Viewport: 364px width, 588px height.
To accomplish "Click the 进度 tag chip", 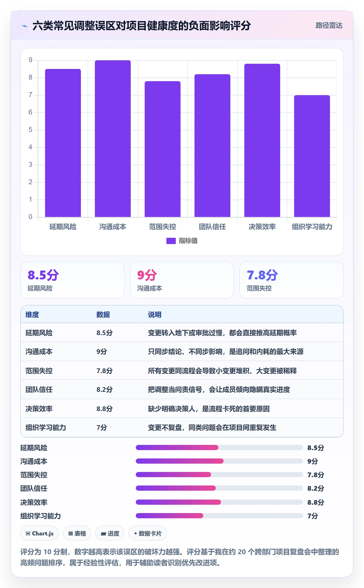I will (110, 533).
